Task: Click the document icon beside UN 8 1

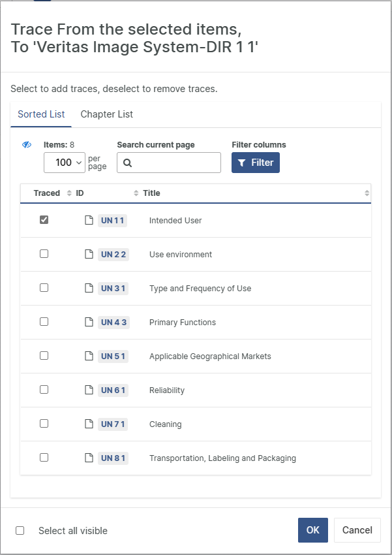Action: (89, 458)
